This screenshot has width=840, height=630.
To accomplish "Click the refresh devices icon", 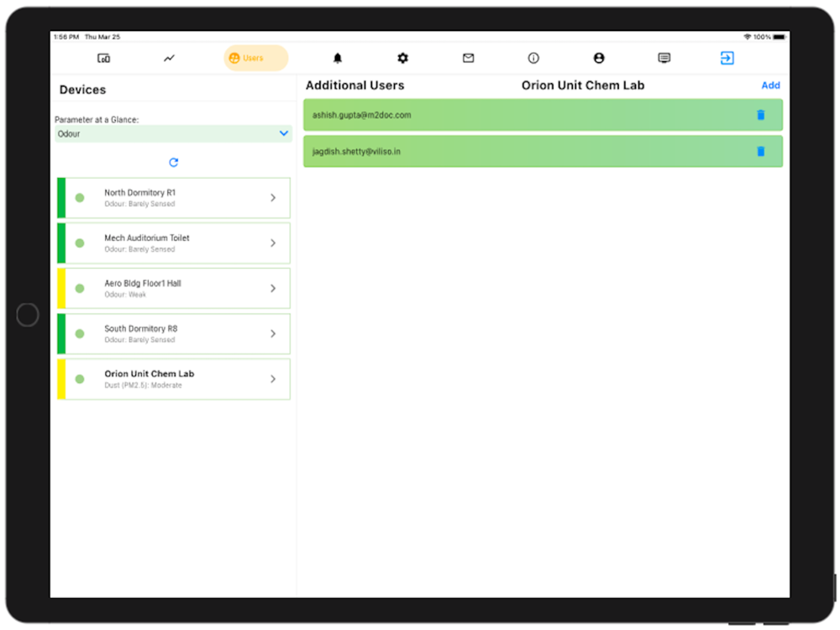I will click(174, 162).
